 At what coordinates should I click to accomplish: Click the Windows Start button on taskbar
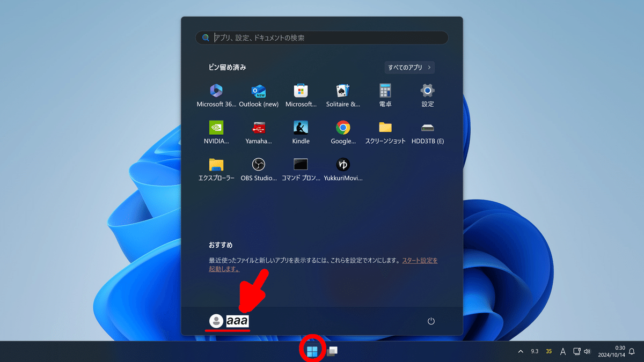click(312, 351)
